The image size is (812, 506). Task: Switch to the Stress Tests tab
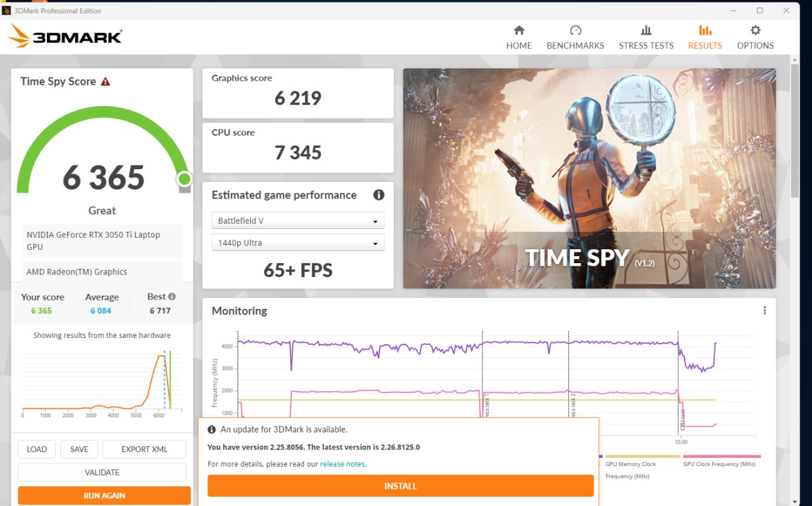click(x=646, y=37)
